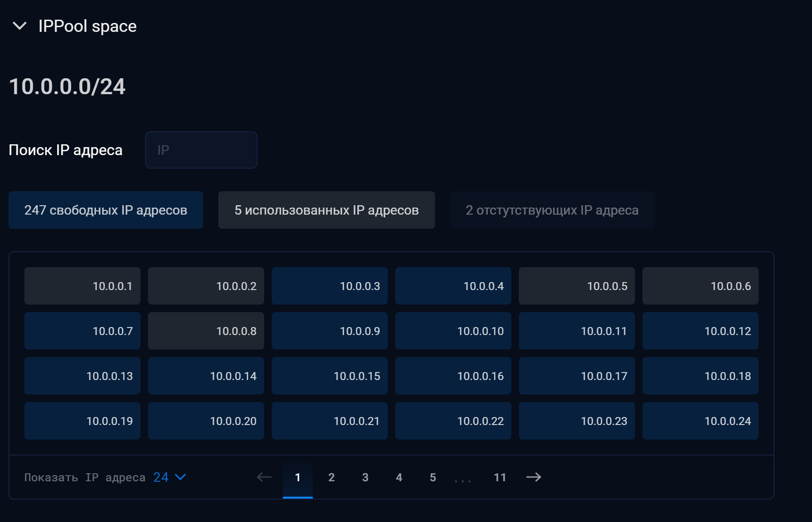Click the used address 10.0.0.8 tile
The image size is (812, 522).
(x=206, y=331)
